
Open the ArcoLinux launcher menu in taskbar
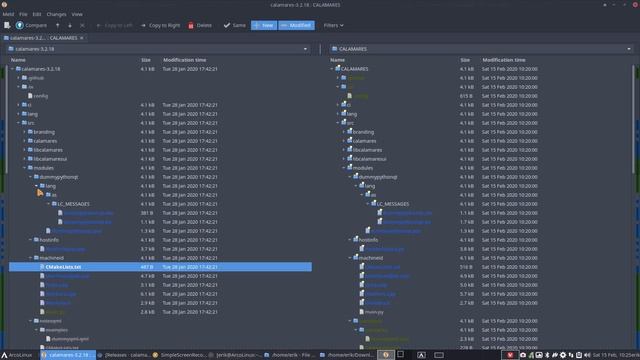click(x=16, y=355)
